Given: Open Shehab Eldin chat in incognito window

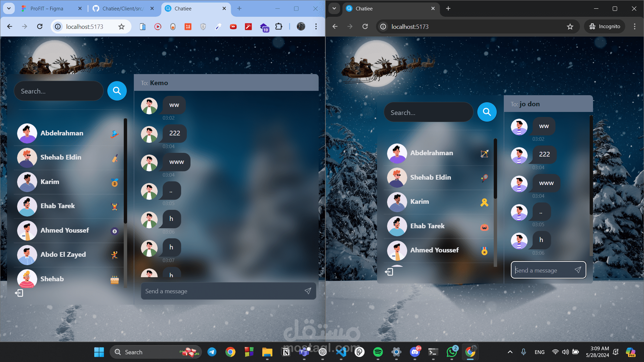Looking at the screenshot, I should coord(438,178).
